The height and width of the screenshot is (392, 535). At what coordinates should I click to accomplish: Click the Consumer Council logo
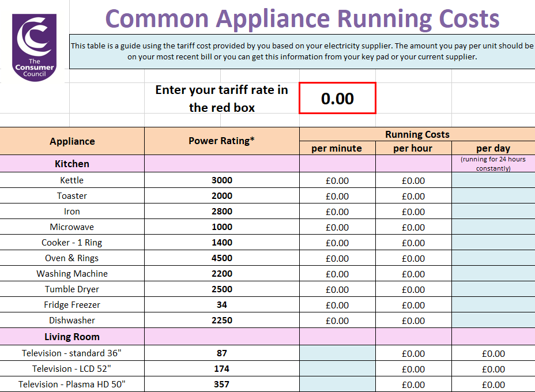(x=34, y=47)
